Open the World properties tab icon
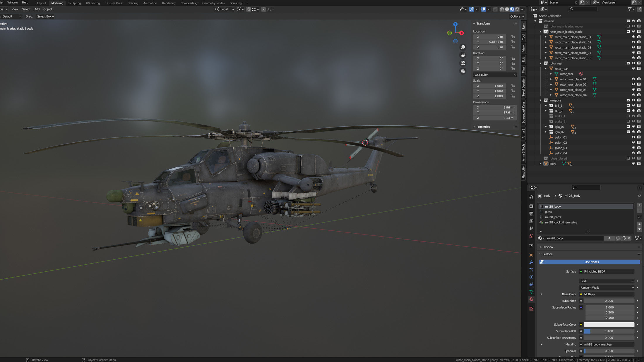 tap(531, 236)
